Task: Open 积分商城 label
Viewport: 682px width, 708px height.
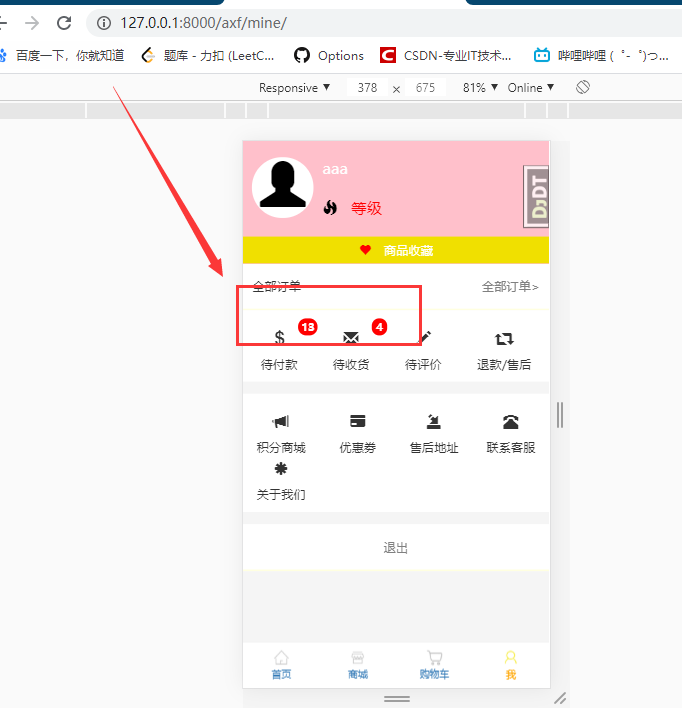Action: coord(281,447)
